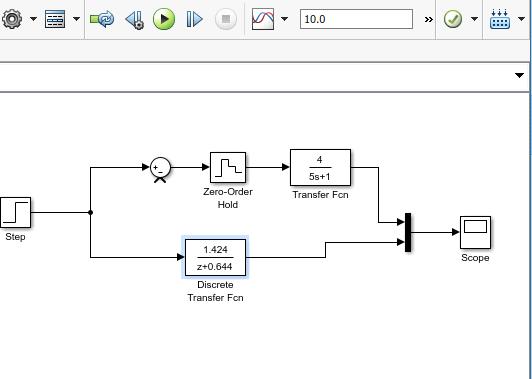Screen dimensions: 532x379
Task: Select the Step source block
Action: 16,212
